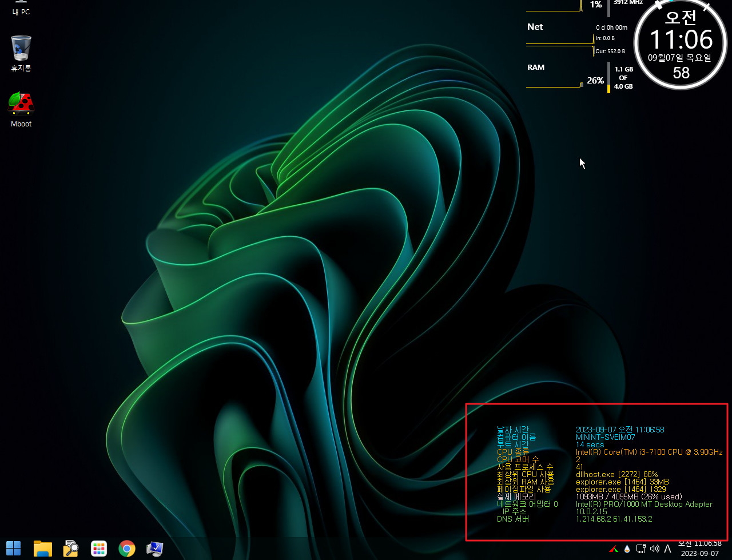732x560 pixels.
Task: Open the 내 PC desktop icon
Action: coord(21,7)
